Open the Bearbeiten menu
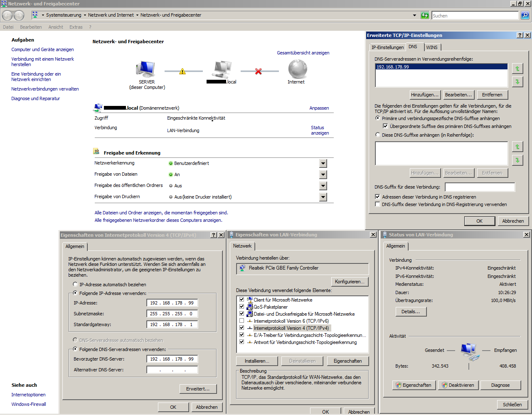532x415 pixels. 31,27
